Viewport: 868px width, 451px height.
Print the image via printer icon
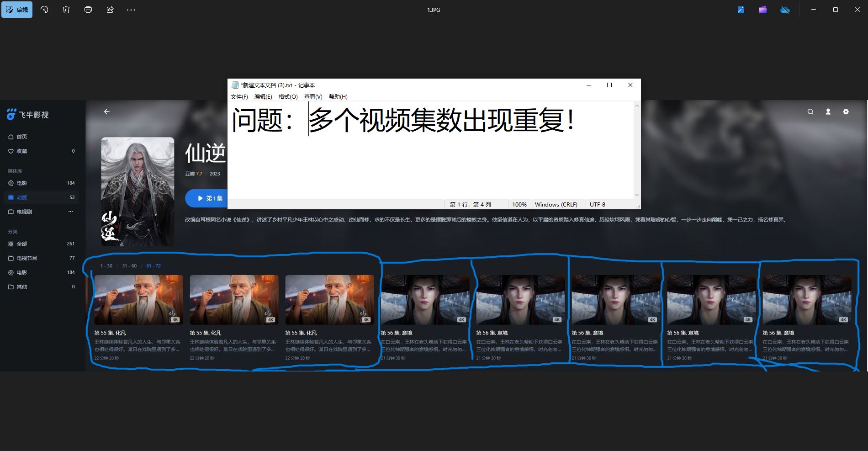pos(88,10)
